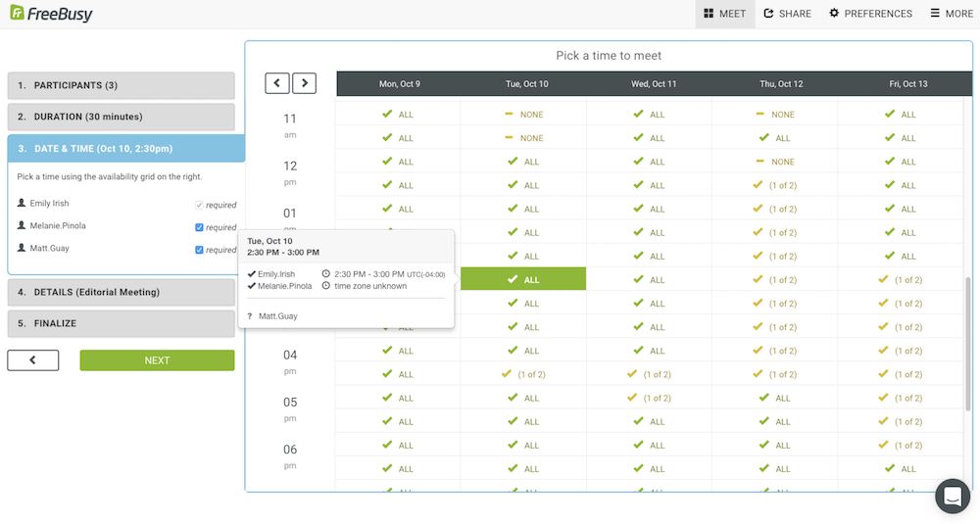Toggle required checkbox for Matt.Guay
Screen dimensions: 980x524
click(200, 250)
